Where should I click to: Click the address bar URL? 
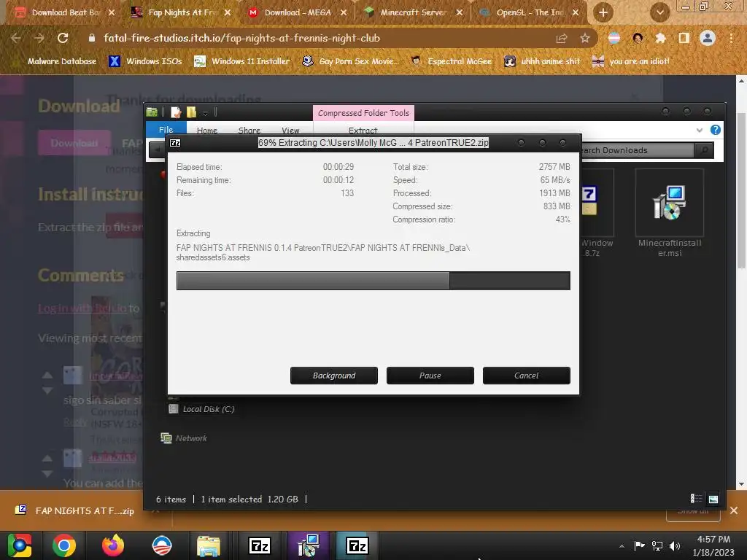coord(241,38)
